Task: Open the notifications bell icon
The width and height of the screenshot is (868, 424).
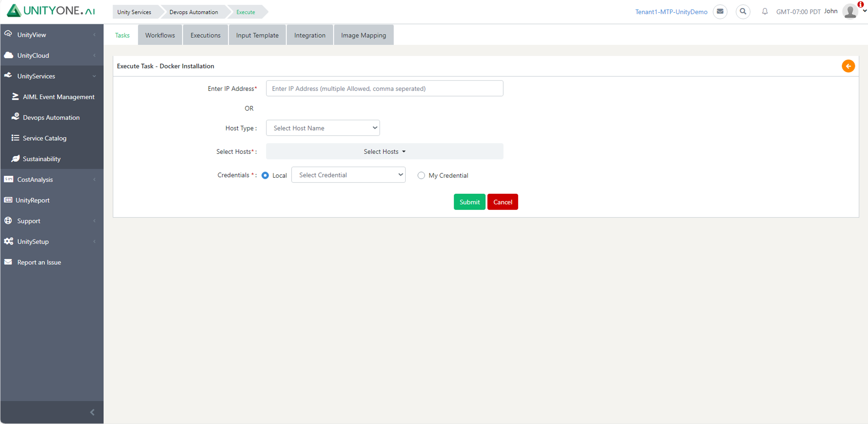Action: pos(765,12)
